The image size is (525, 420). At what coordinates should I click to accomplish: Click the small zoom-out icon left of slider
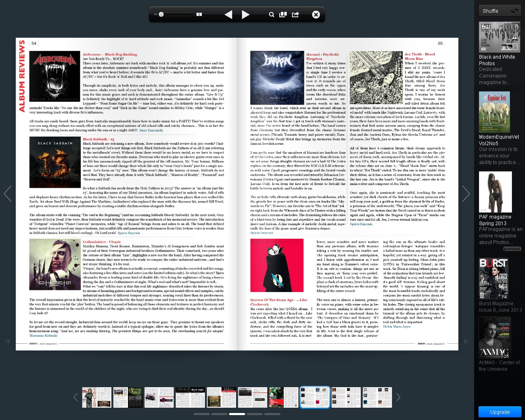pos(155,14)
